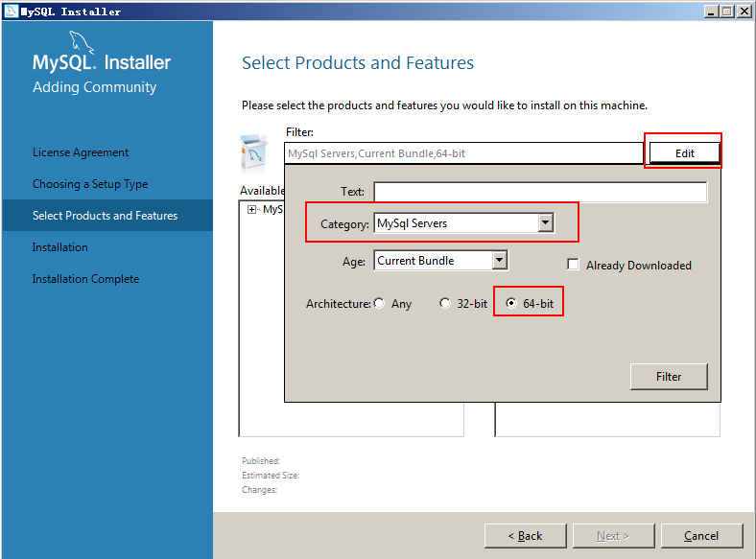The width and height of the screenshot is (756, 559).
Task: Click the Published: label
Action: click(261, 460)
